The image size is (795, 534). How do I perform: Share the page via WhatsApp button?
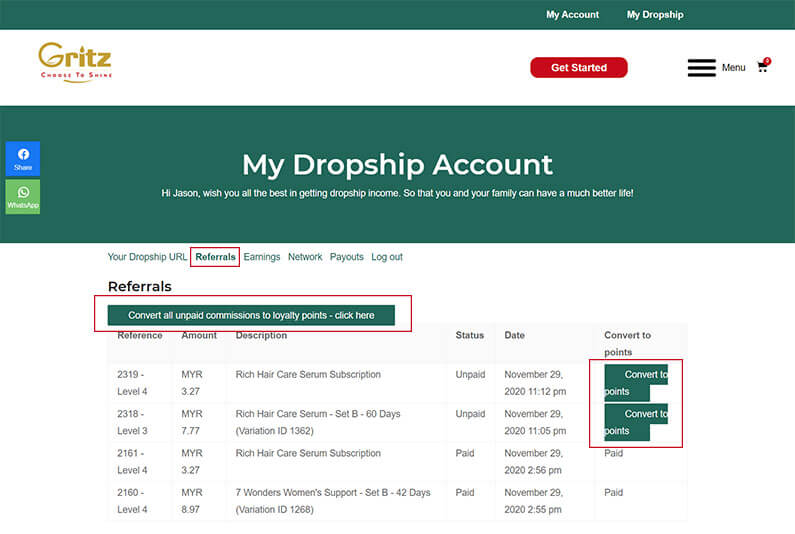coord(23,197)
